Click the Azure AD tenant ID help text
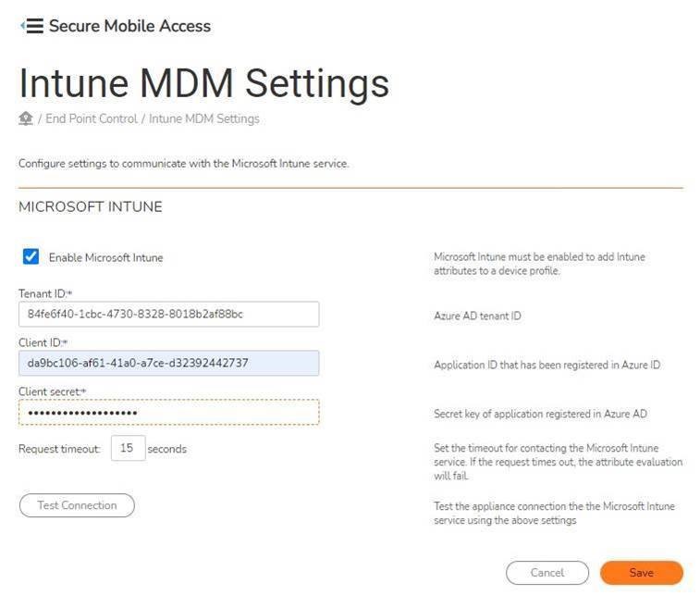Screen dimensions: 700x608 (x=477, y=316)
